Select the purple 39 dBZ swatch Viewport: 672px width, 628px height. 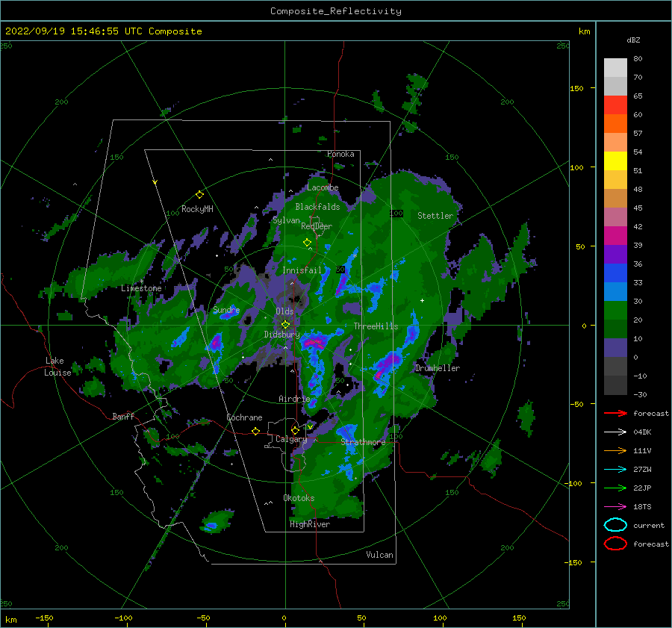pyautogui.click(x=615, y=254)
